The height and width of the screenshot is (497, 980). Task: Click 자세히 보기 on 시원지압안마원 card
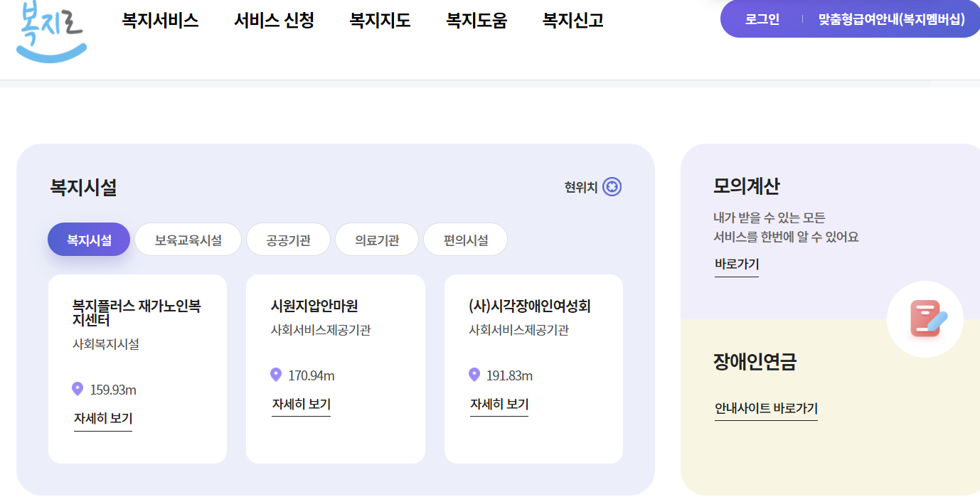301,403
